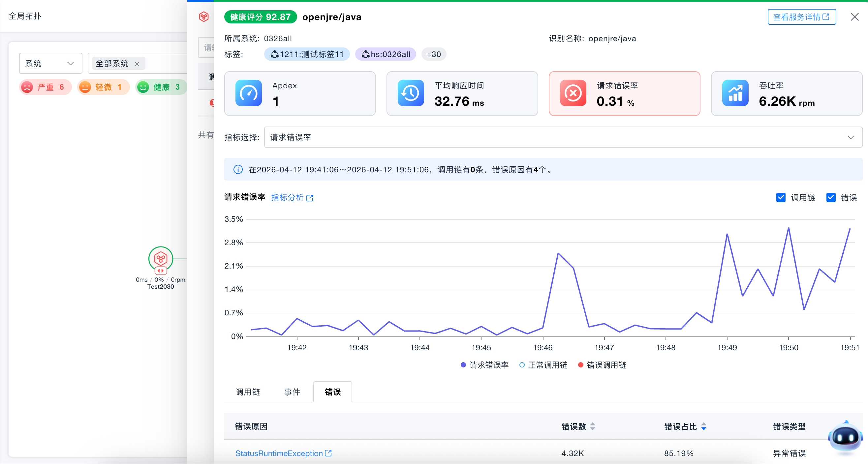Click the 4.32K error count cell
The height and width of the screenshot is (464, 868).
pos(573,453)
